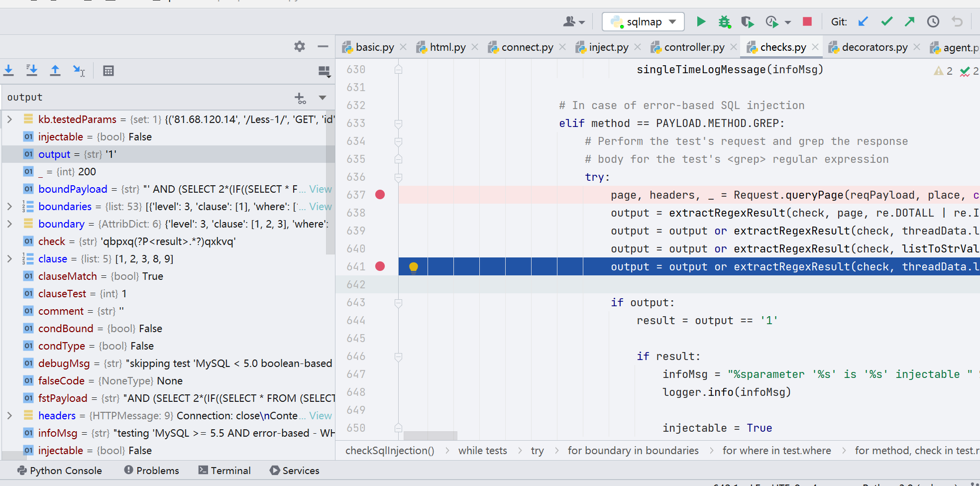
Task: Toggle the breakpoint on line 641
Action: pos(380,266)
